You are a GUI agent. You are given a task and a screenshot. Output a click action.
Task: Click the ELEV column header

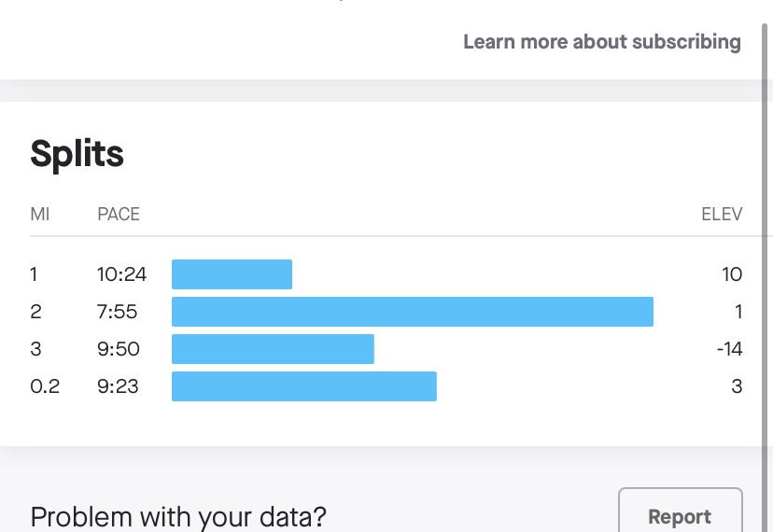(722, 214)
